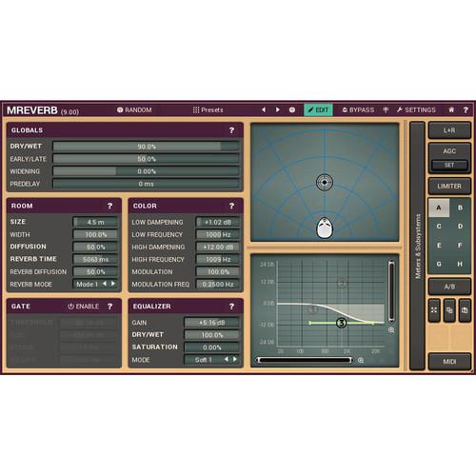Viewport: 476px width, 476px height.
Task: Open Color panel help question mark
Action: [x=231, y=206]
